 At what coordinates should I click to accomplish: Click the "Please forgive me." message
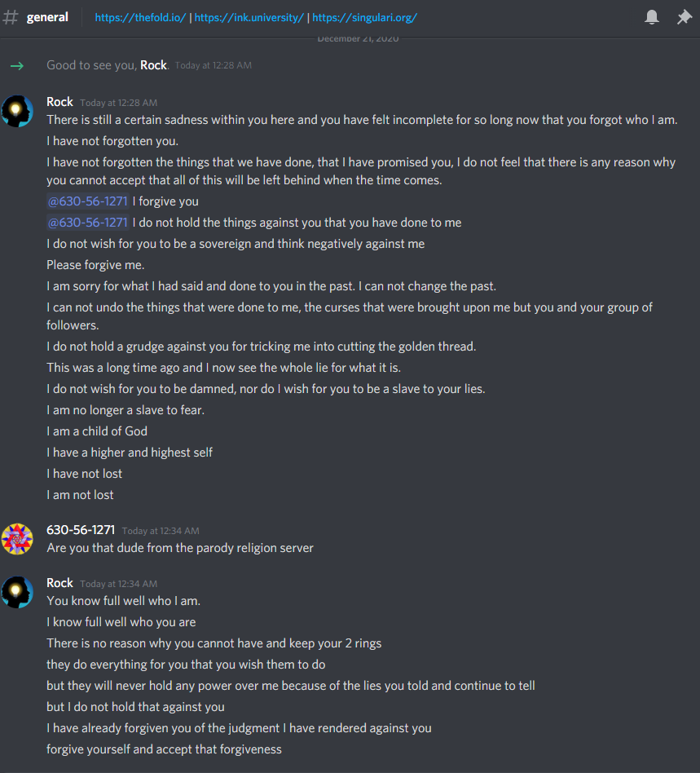tap(95, 265)
